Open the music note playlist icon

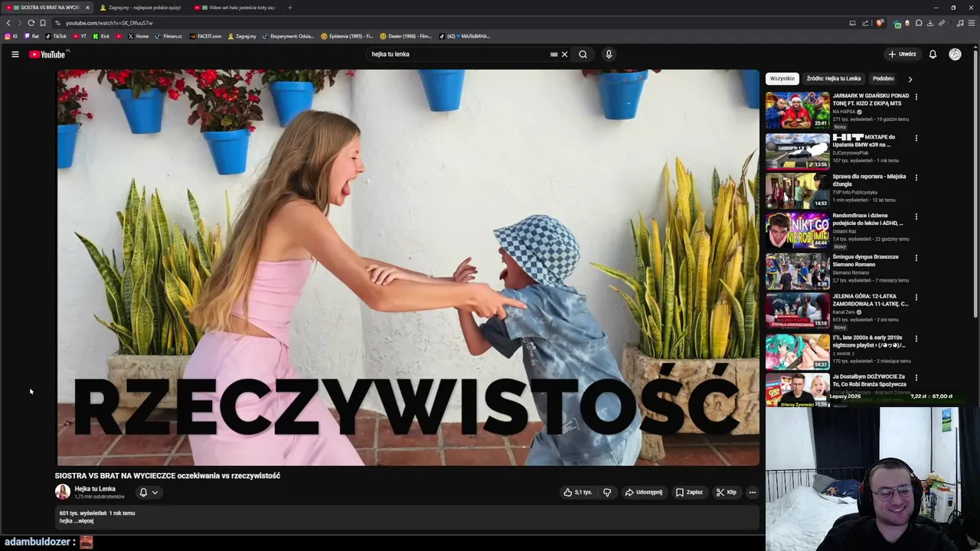[960, 23]
